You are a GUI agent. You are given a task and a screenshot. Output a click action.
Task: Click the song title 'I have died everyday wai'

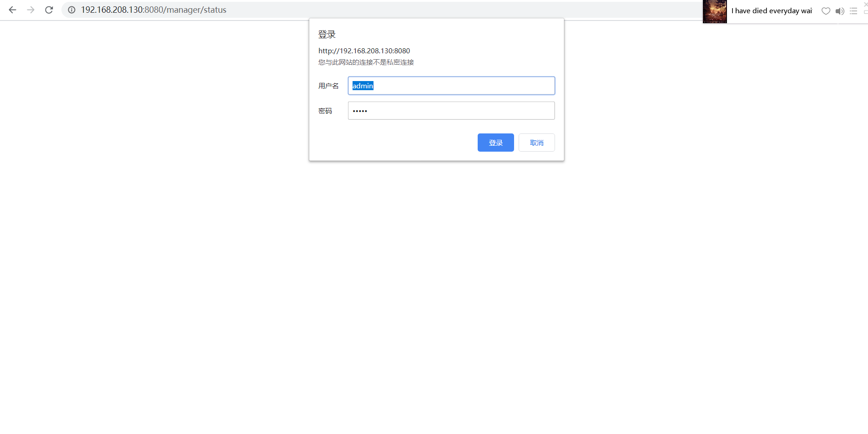(x=772, y=10)
